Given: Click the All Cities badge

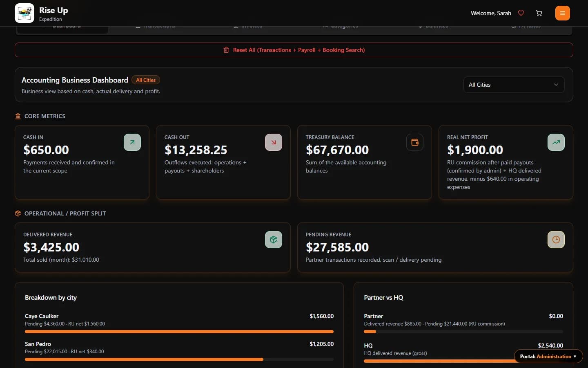Looking at the screenshot, I should click(146, 80).
